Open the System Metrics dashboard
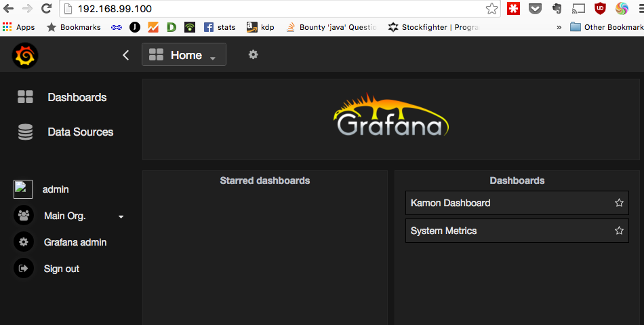 click(517, 231)
